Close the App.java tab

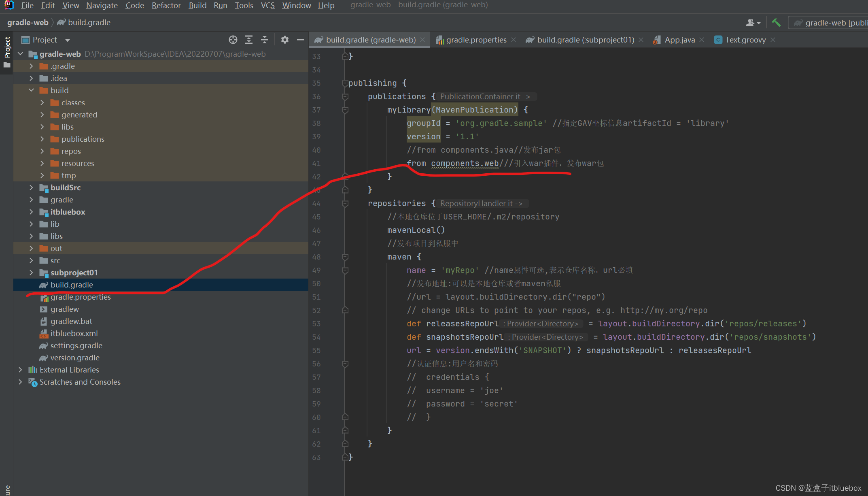click(x=702, y=40)
